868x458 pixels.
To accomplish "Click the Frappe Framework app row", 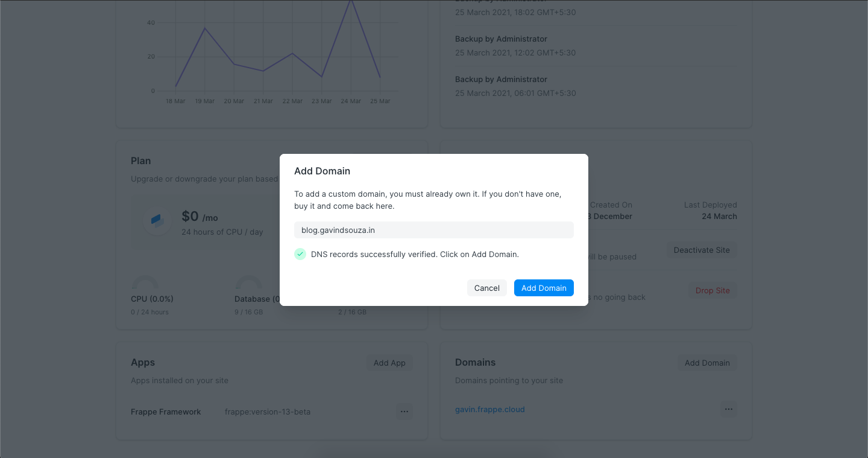I will (x=166, y=412).
